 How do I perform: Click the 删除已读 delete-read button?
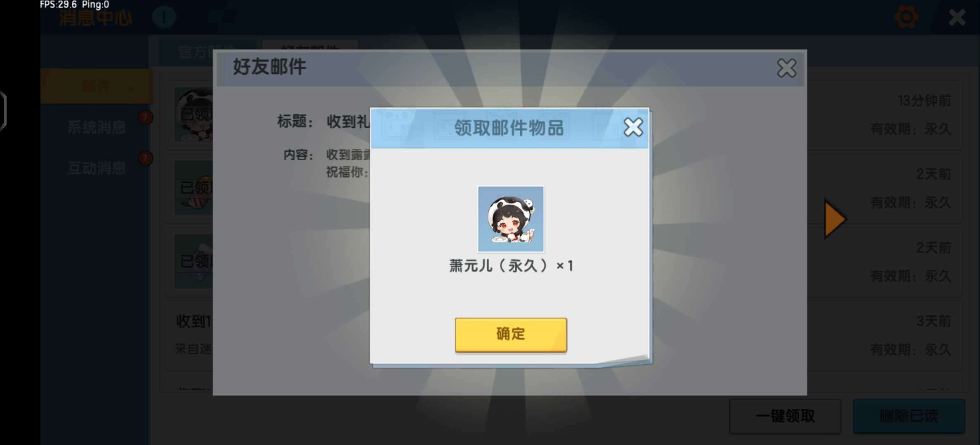[909, 416]
